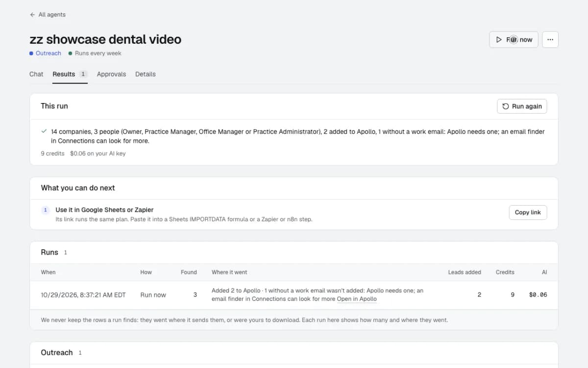This screenshot has width=588, height=368.
Task: Click the 'Runs every week' schedule label
Action: point(95,53)
